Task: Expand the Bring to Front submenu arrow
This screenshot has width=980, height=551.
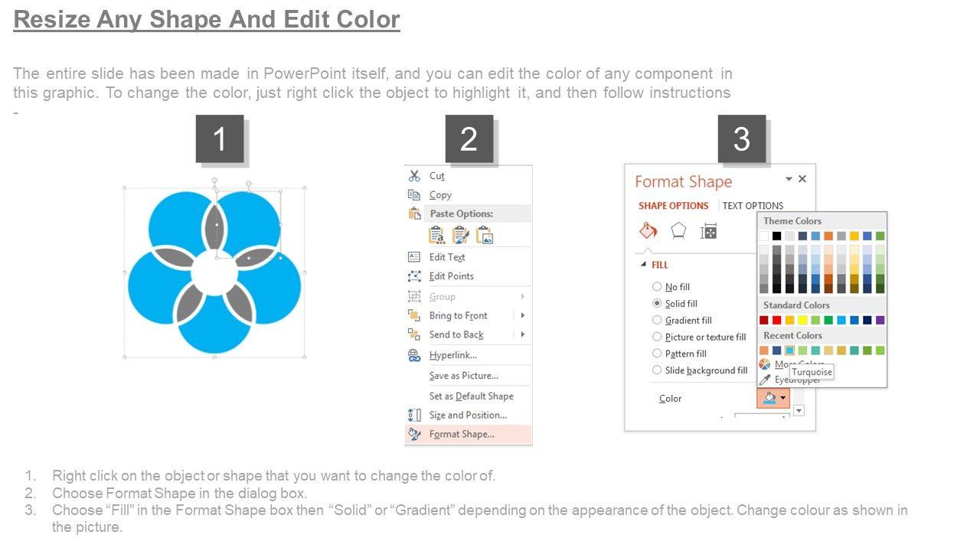Action: point(523,315)
